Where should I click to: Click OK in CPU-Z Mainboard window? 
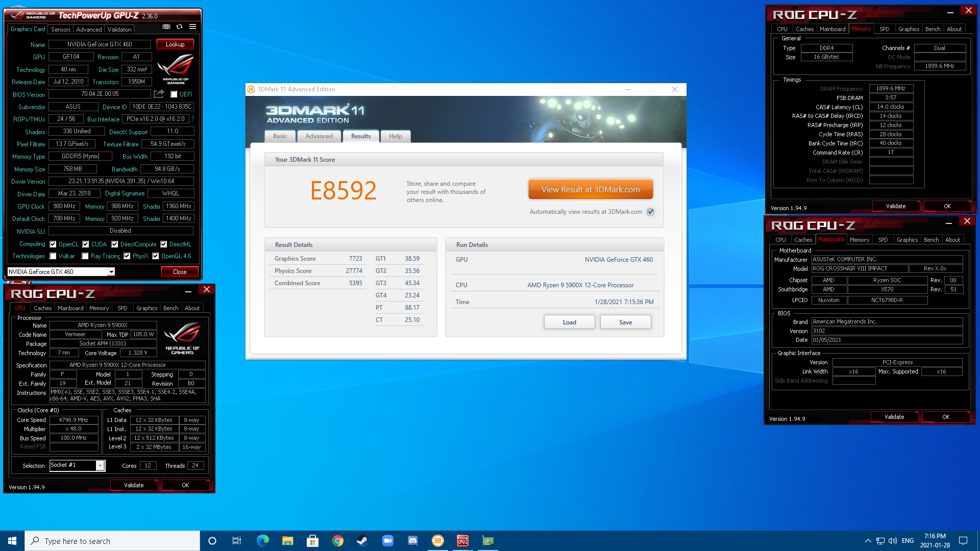click(x=946, y=417)
